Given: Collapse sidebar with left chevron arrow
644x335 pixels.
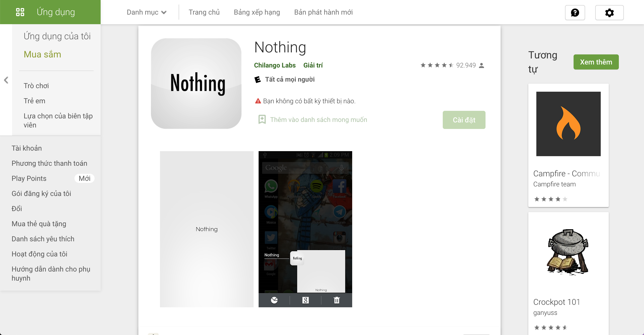Looking at the screenshot, I should [x=6, y=80].
